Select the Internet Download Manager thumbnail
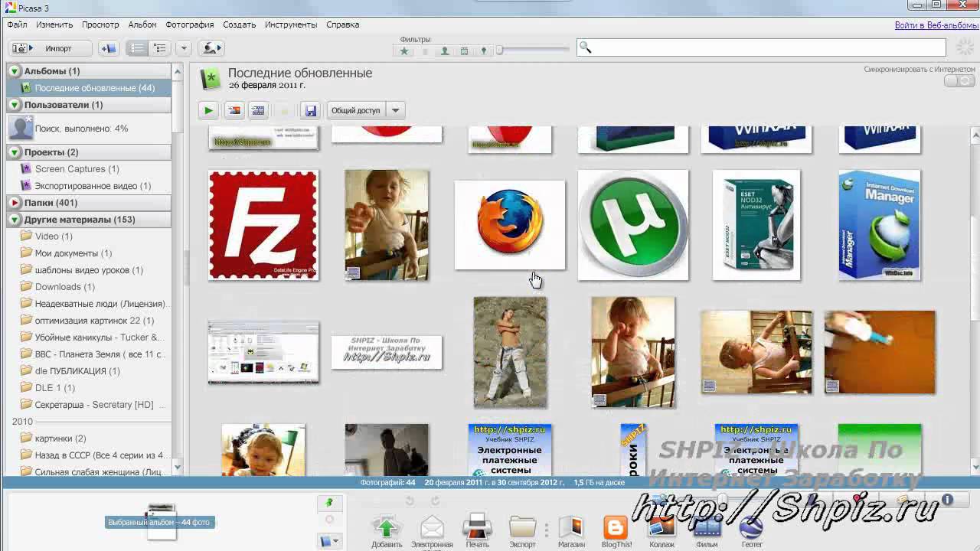Screen dimensions: 980x551 point(880,225)
